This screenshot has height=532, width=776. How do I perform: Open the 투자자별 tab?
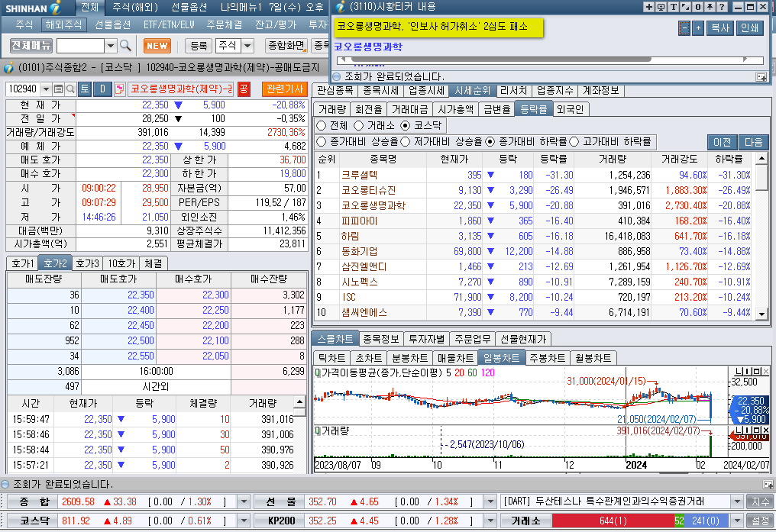[x=426, y=339]
